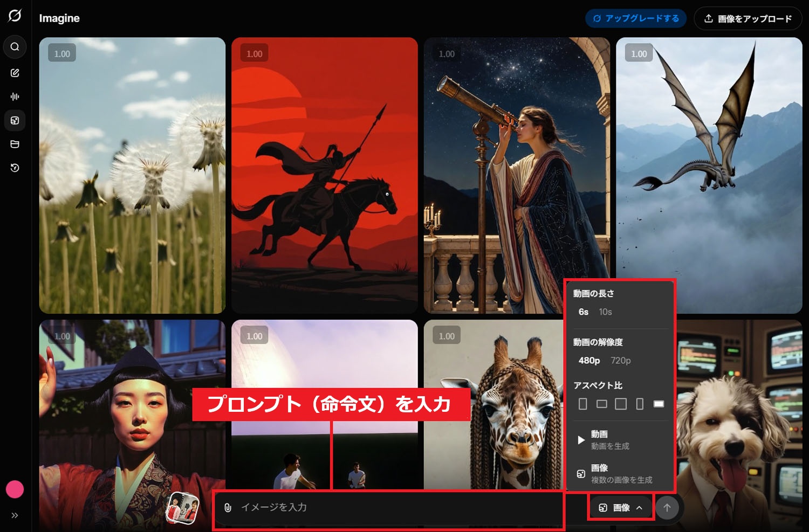Switch video resolution to 720p
The width and height of the screenshot is (809, 532).
coord(621,361)
